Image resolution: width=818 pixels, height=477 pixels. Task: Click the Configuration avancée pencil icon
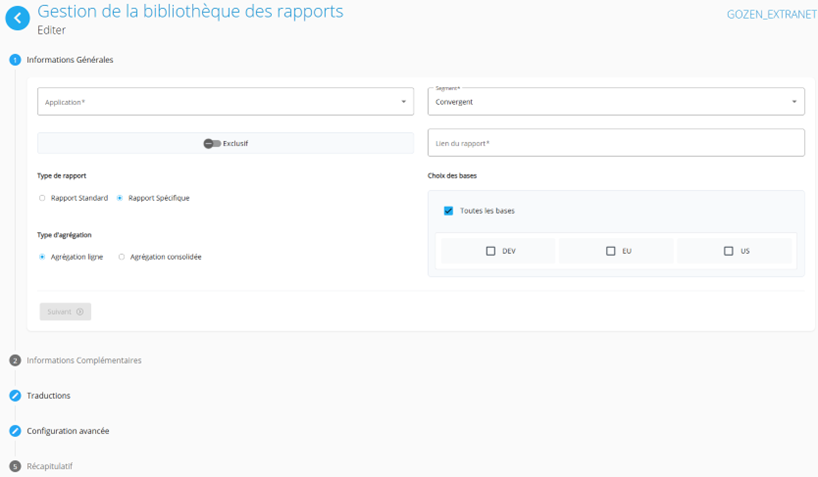[15, 431]
